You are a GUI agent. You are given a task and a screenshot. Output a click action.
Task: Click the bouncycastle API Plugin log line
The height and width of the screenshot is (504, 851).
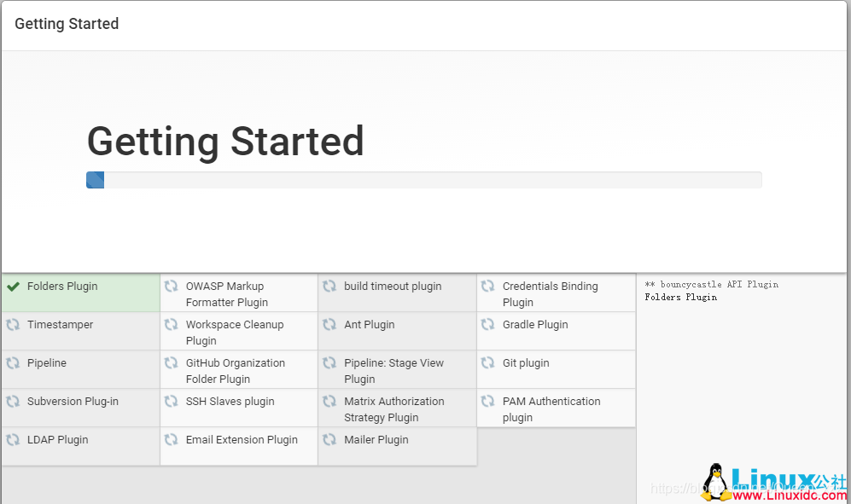click(x=712, y=284)
